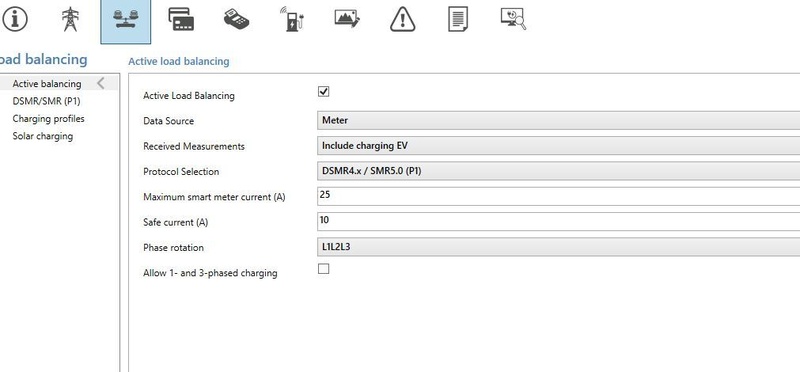
Task: Open the payment terminal icon tab
Action: [x=236, y=19]
